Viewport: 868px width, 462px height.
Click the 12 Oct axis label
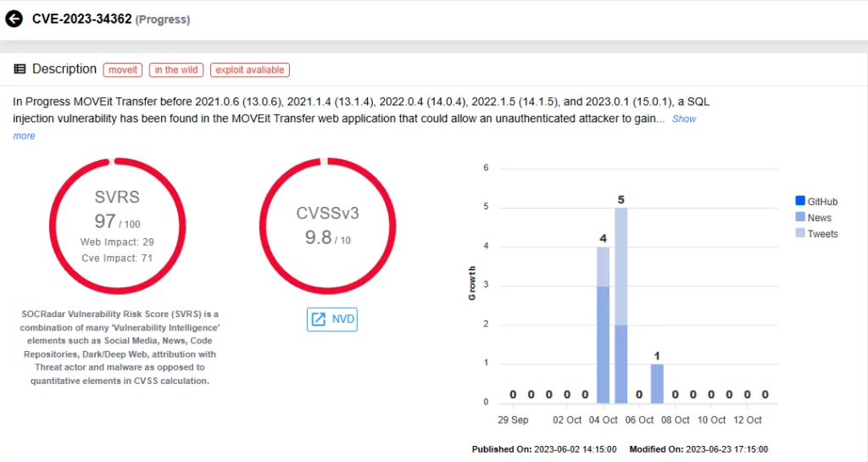pyautogui.click(x=748, y=420)
